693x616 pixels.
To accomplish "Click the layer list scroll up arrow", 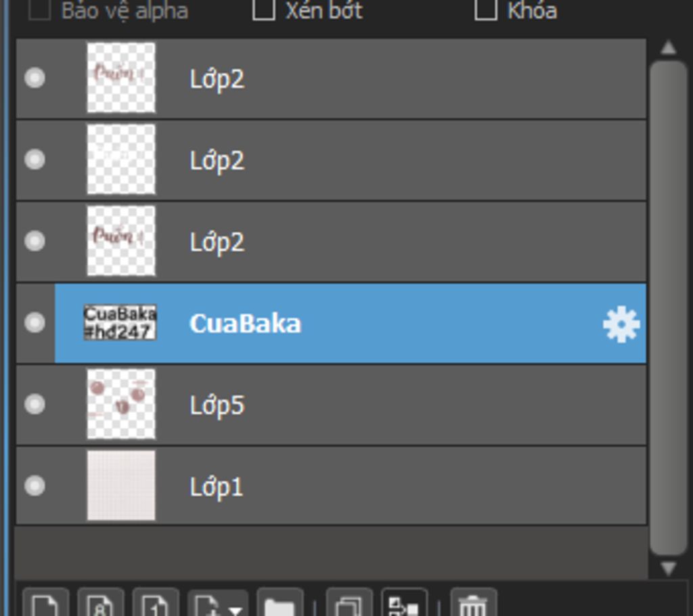I will (668, 47).
